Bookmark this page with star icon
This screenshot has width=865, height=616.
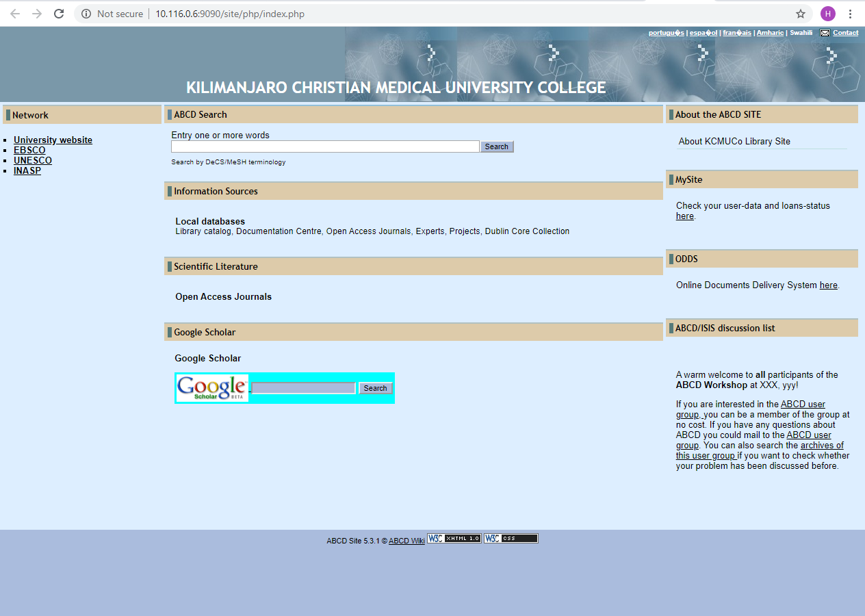tap(801, 14)
